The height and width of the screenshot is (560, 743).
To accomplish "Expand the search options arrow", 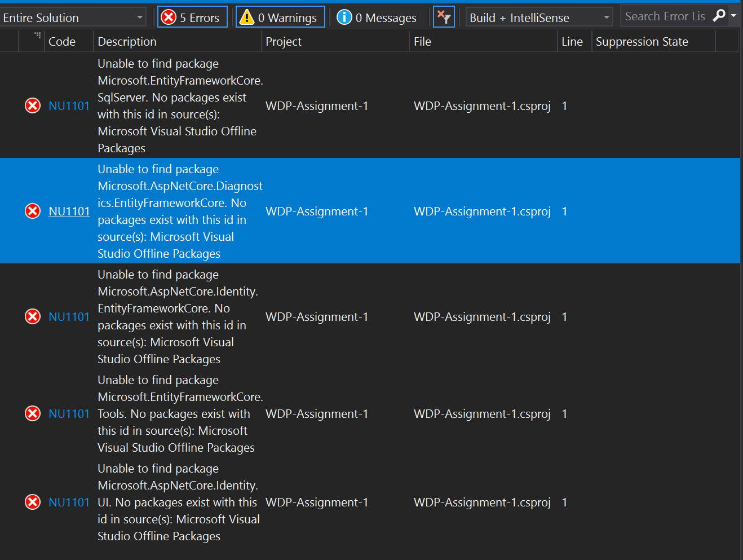I will 733,16.
